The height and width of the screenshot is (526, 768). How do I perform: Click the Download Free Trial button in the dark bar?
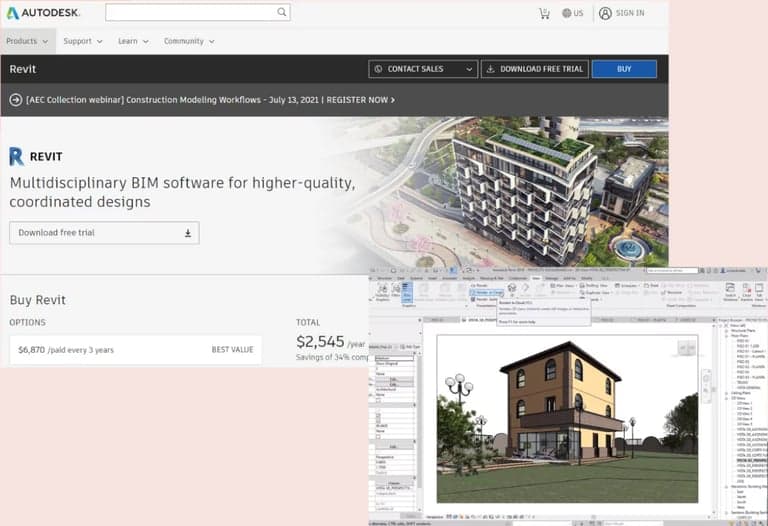click(x=535, y=69)
